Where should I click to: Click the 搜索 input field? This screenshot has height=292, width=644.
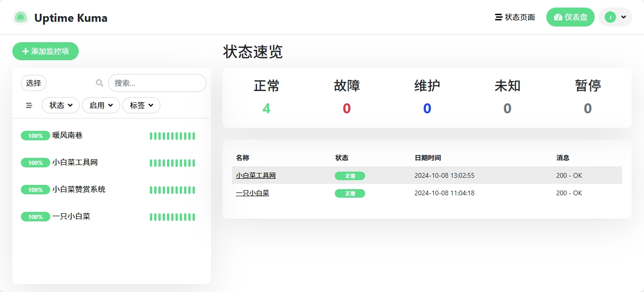(x=157, y=83)
